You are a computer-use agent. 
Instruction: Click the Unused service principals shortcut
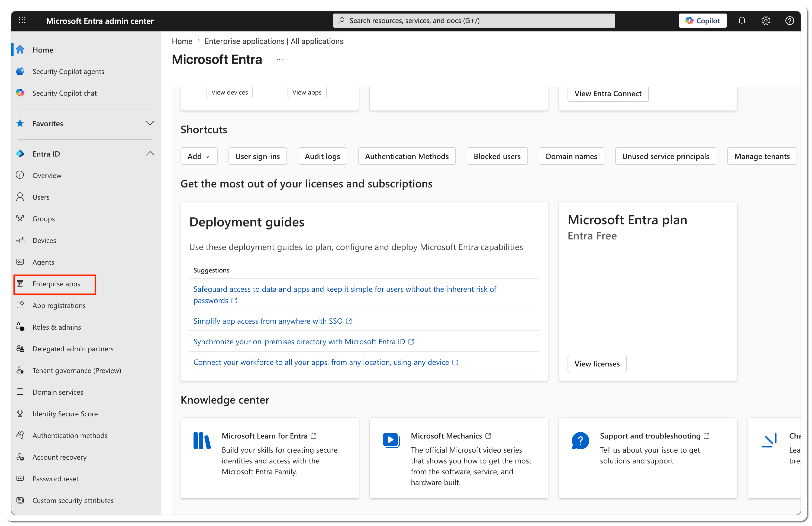coord(666,156)
